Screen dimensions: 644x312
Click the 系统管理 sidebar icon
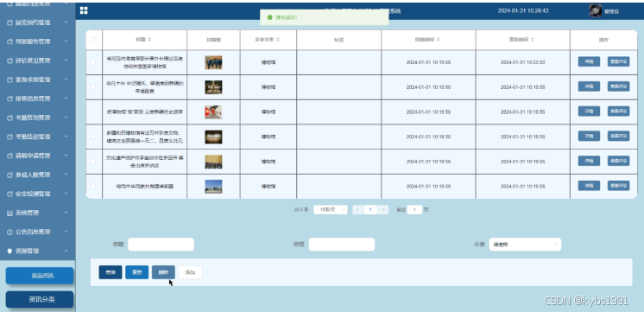coord(9,213)
